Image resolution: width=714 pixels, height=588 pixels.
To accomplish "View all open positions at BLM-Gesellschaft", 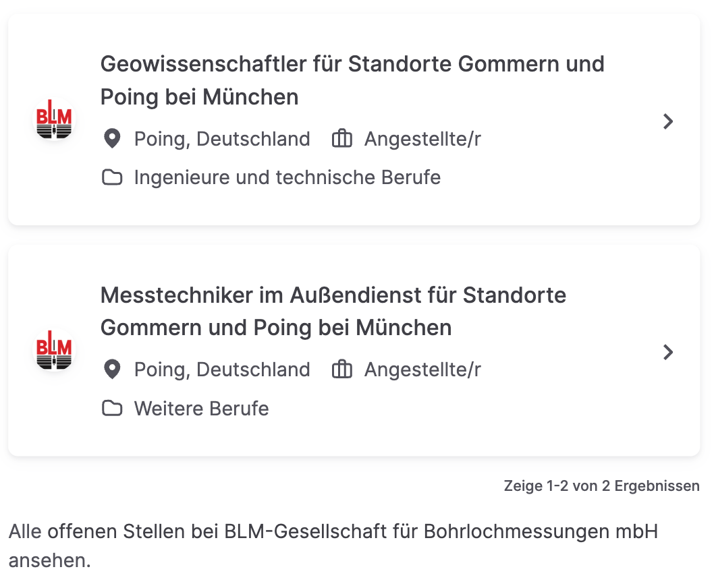I will [x=333, y=546].
